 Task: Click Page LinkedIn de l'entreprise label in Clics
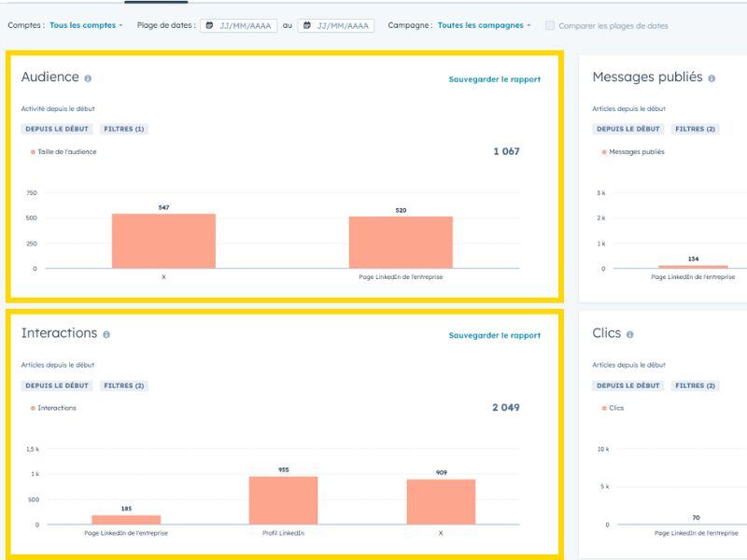tap(697, 533)
